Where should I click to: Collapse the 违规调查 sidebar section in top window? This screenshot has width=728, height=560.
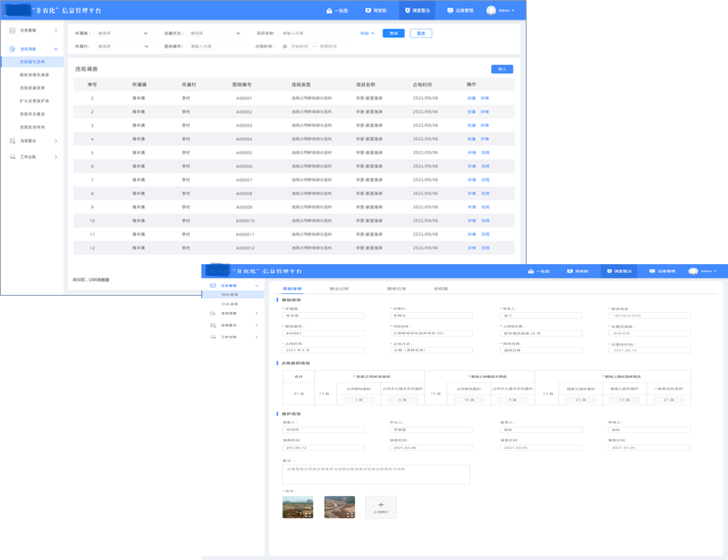click(x=56, y=49)
